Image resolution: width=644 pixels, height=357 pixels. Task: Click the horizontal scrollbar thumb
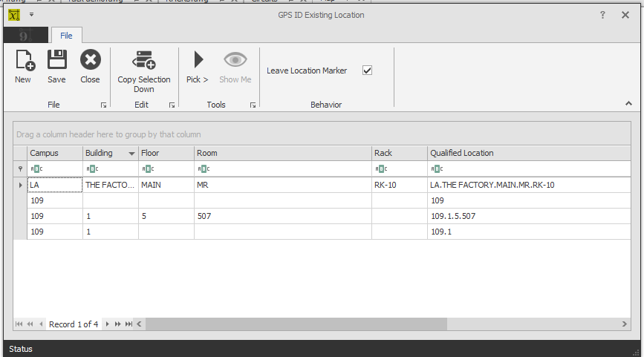point(296,324)
